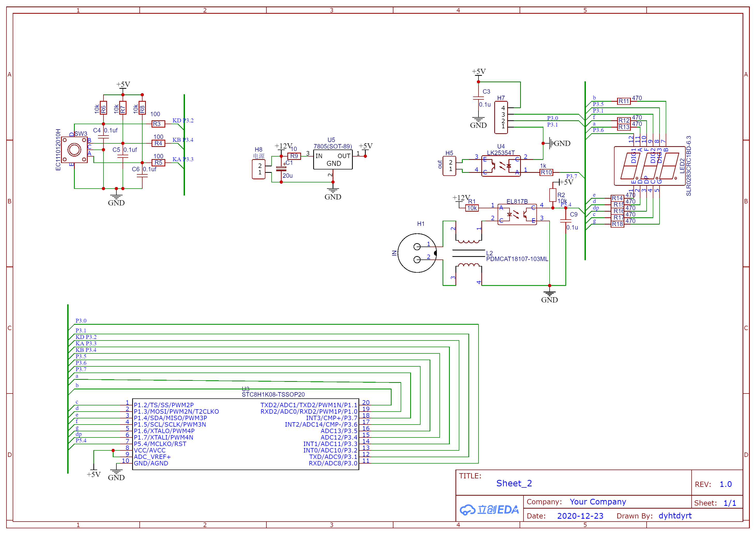The width and height of the screenshot is (756, 535).
Task: Click the L2 common-mode choke symbol
Action: click(x=469, y=253)
